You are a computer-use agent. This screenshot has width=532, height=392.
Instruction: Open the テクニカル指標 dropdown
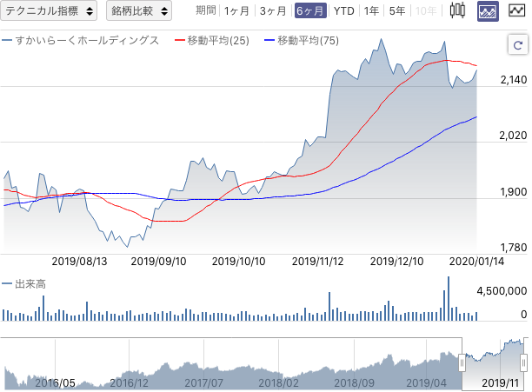49,10
